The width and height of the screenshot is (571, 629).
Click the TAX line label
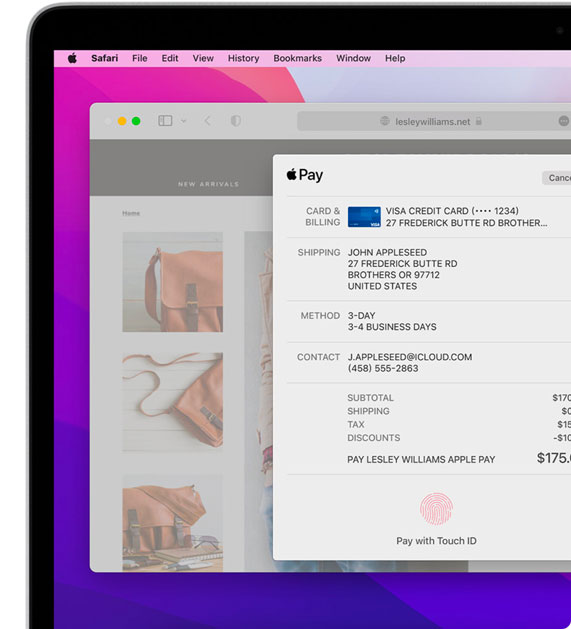click(356, 424)
